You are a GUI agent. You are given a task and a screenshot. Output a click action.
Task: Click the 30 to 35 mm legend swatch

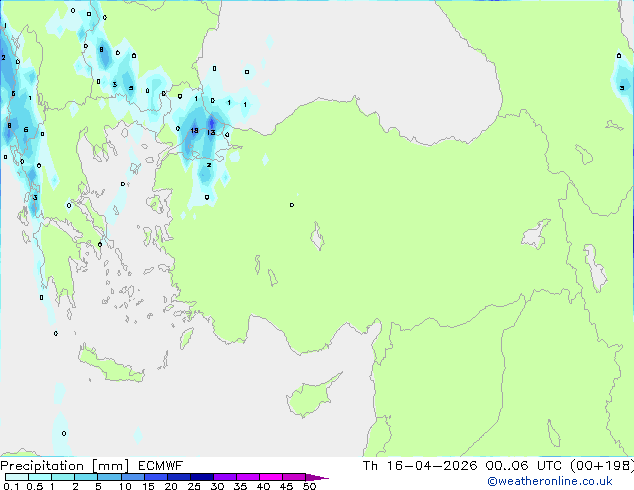click(225, 477)
